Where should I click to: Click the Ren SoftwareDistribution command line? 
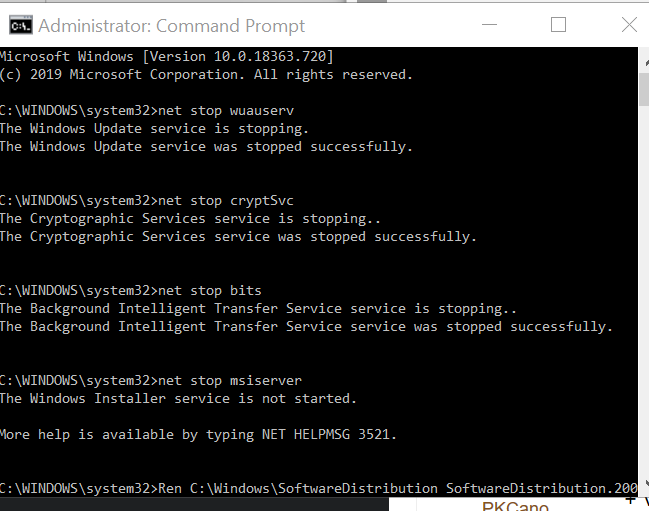319,488
